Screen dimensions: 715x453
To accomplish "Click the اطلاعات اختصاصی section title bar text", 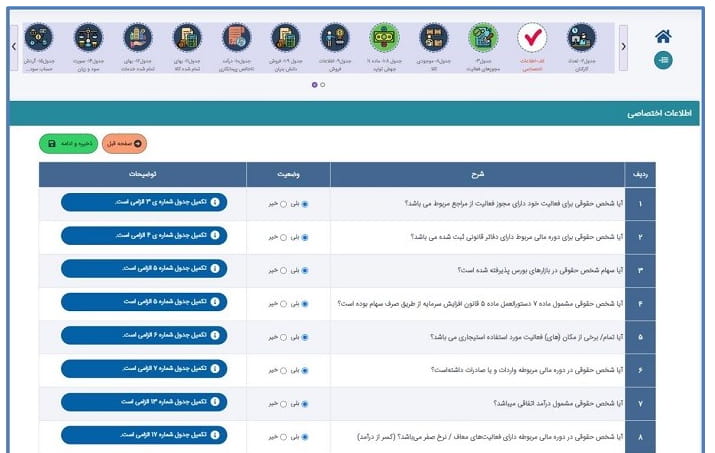I will [659, 113].
